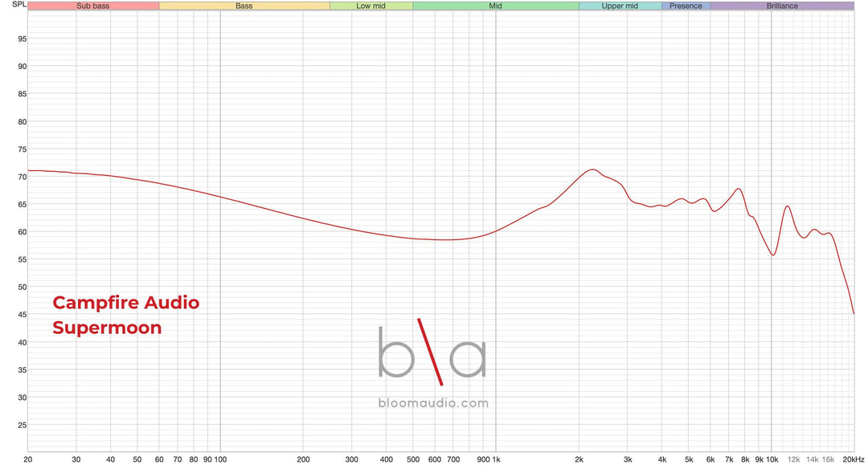Click the 30 Hz axis label
Screen dimensions: 868x465
click(x=76, y=459)
